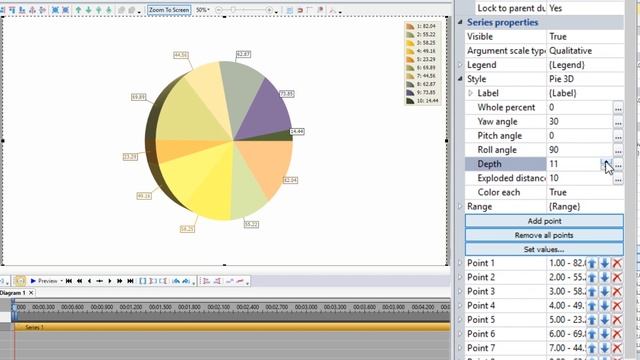640x360 pixels.
Task: Click the Exploded distance value 10
Action: (554, 178)
